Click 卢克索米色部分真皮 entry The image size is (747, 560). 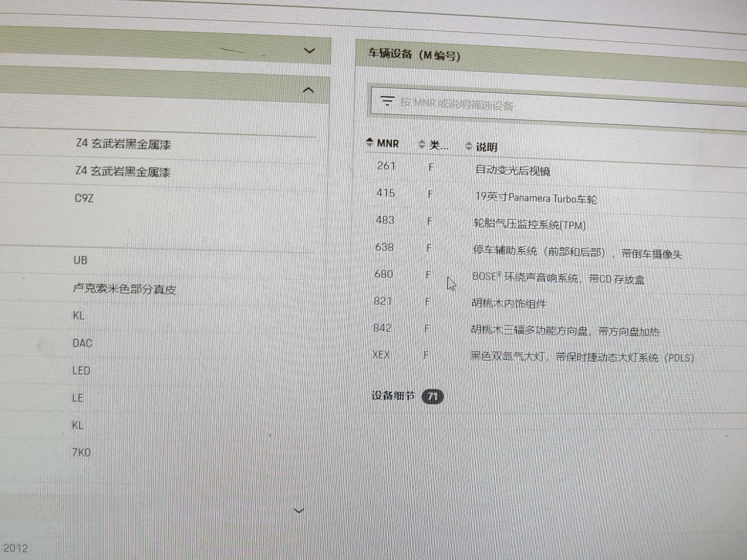point(124,289)
